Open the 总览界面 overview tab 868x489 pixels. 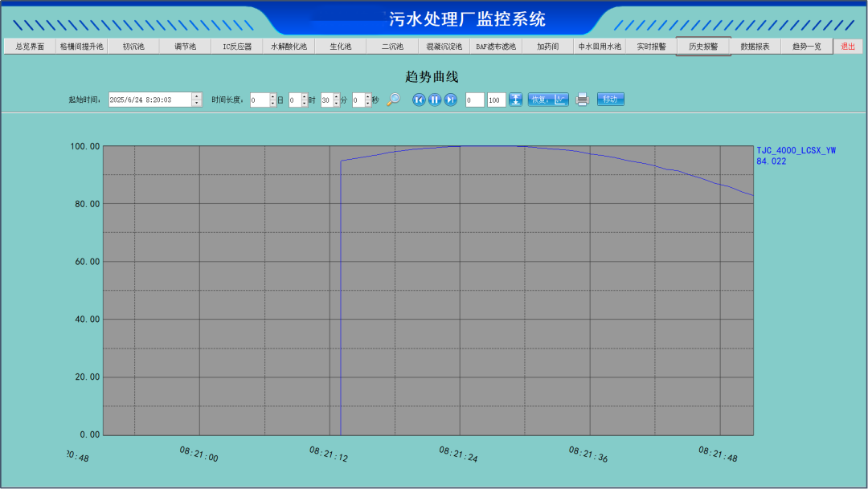point(30,47)
